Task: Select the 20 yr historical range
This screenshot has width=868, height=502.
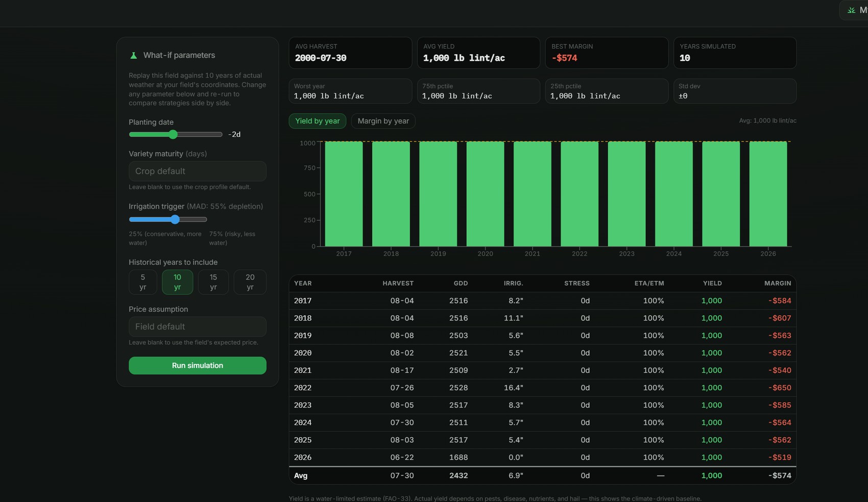Action: 250,282
